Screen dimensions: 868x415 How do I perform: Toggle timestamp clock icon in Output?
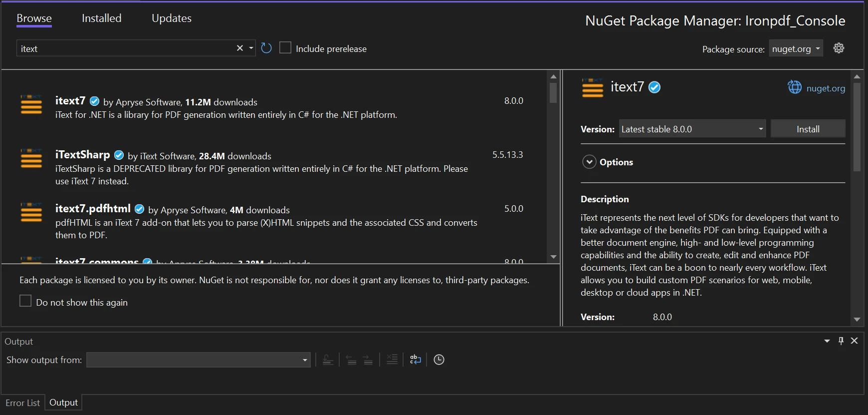pyautogui.click(x=439, y=360)
